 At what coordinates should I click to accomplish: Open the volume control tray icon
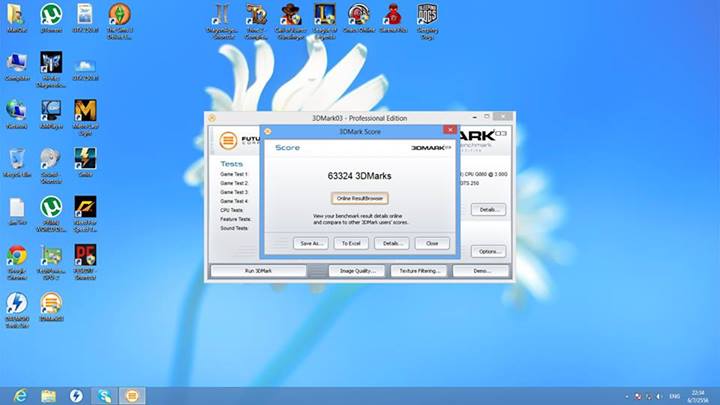pos(659,396)
